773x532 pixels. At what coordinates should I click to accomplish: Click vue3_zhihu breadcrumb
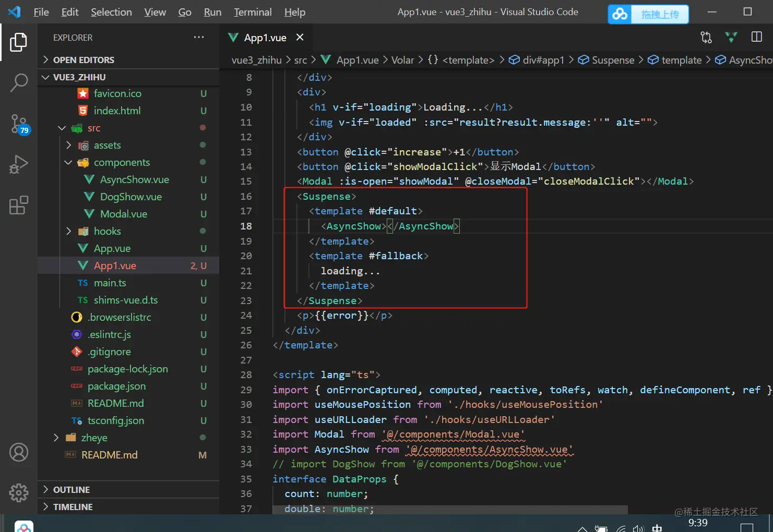tap(257, 60)
